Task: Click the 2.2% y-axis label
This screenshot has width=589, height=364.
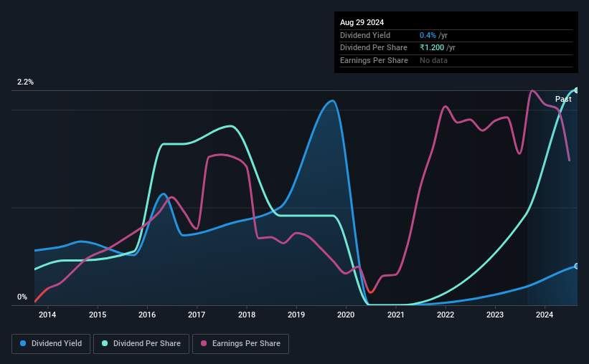Action: tap(25, 82)
